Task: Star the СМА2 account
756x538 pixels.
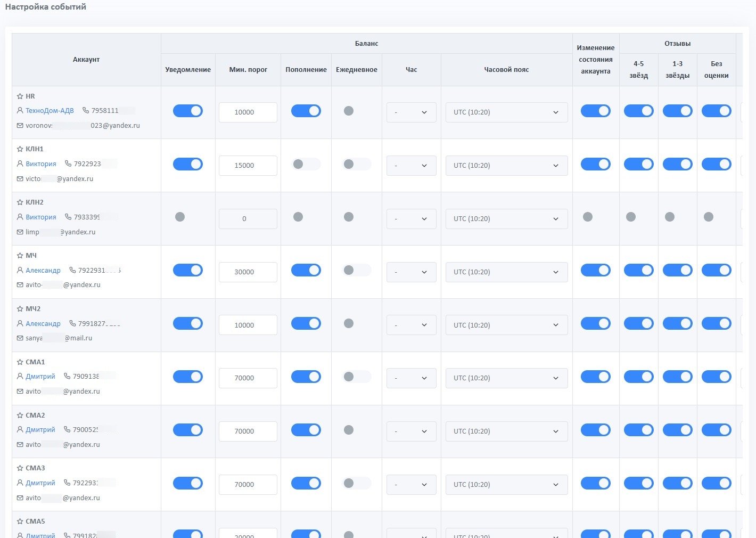Action: (x=20, y=415)
